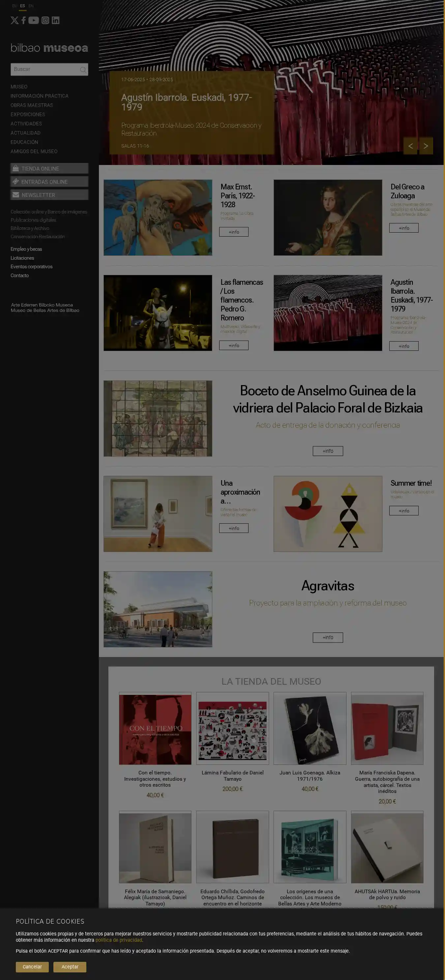Open the Instagram social icon
Viewport: 445px width, 980px height.
point(45,20)
